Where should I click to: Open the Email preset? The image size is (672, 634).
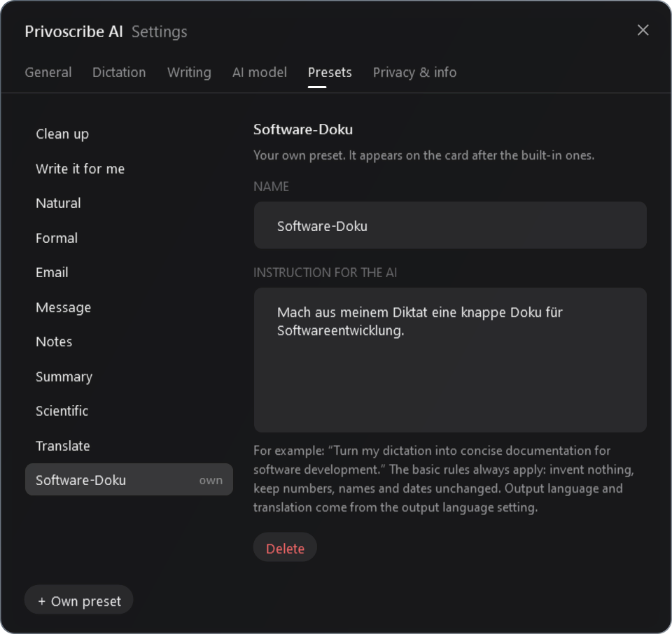pos(129,272)
